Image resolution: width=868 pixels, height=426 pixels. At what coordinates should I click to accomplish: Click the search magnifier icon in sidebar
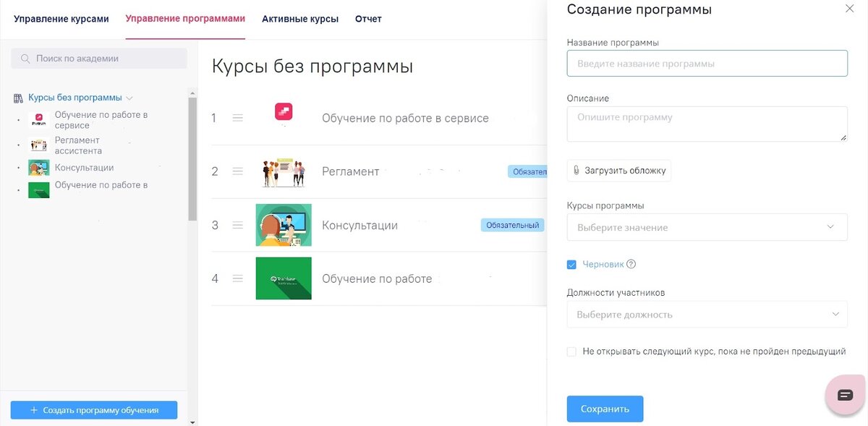25,59
